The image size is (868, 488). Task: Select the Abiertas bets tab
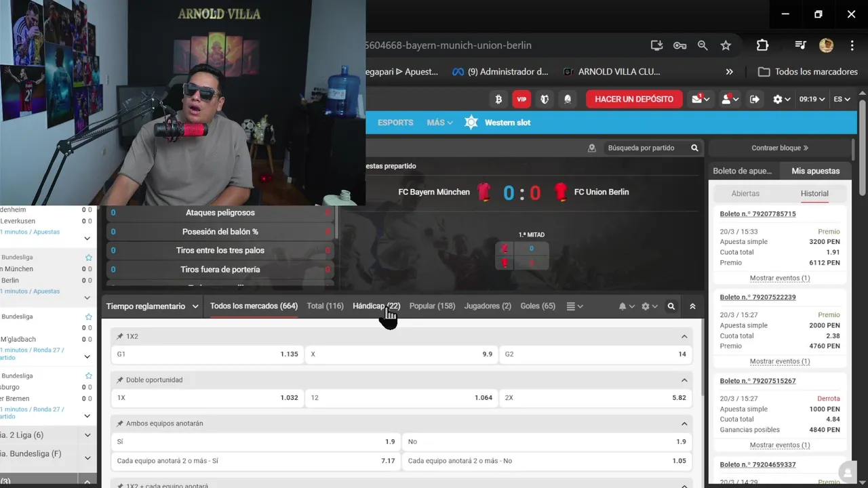pyautogui.click(x=745, y=193)
